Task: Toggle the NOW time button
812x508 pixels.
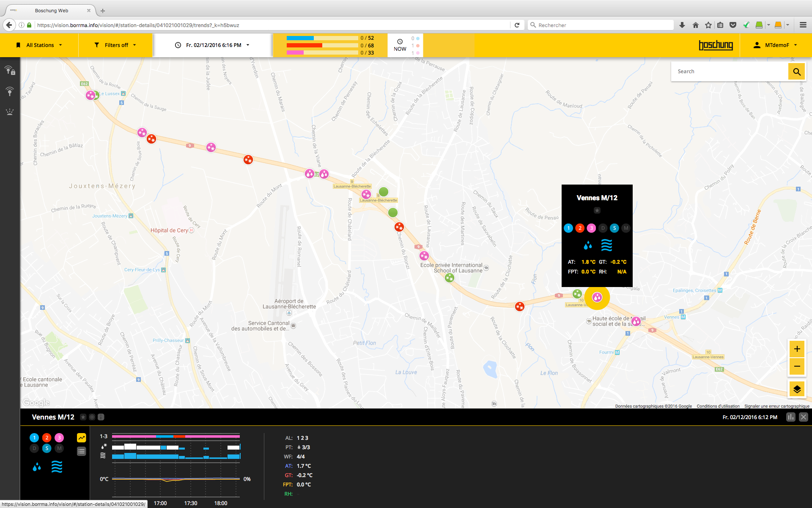Action: click(400, 45)
